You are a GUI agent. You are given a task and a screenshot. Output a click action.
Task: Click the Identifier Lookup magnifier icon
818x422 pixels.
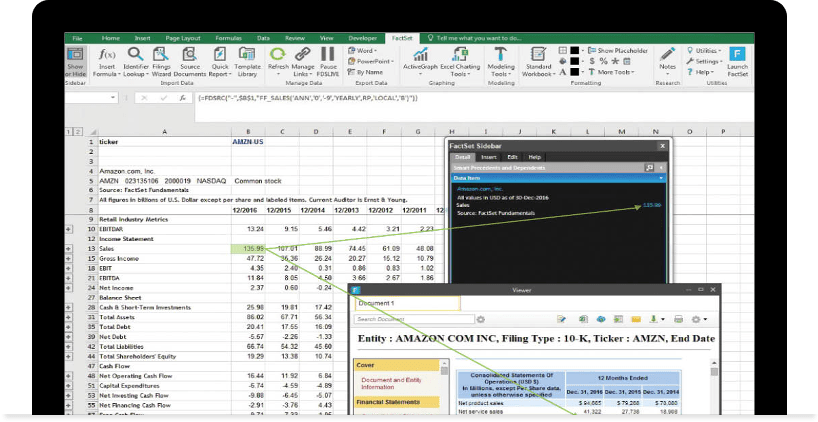(x=135, y=54)
